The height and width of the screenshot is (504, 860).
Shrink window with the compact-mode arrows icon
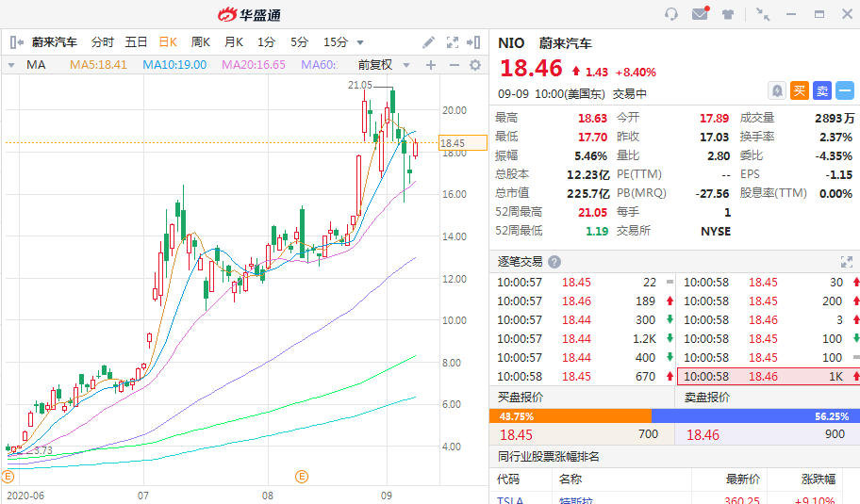[x=762, y=14]
